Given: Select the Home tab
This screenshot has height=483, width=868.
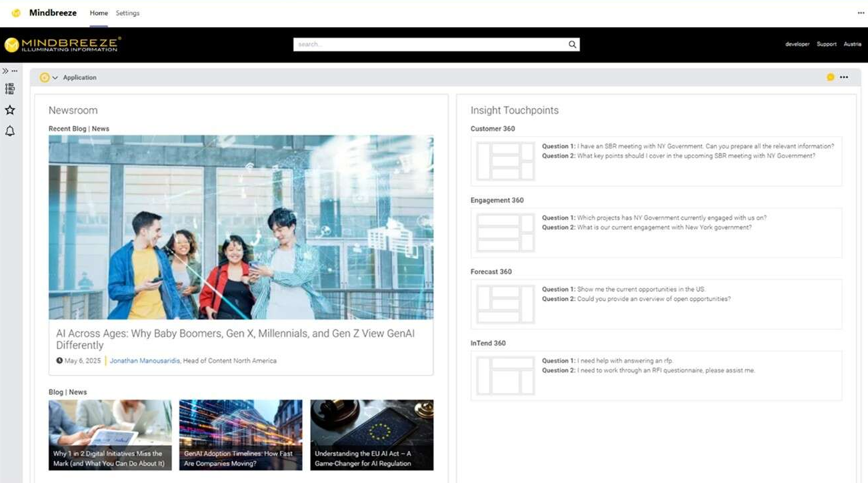Looking at the screenshot, I should tap(99, 13).
